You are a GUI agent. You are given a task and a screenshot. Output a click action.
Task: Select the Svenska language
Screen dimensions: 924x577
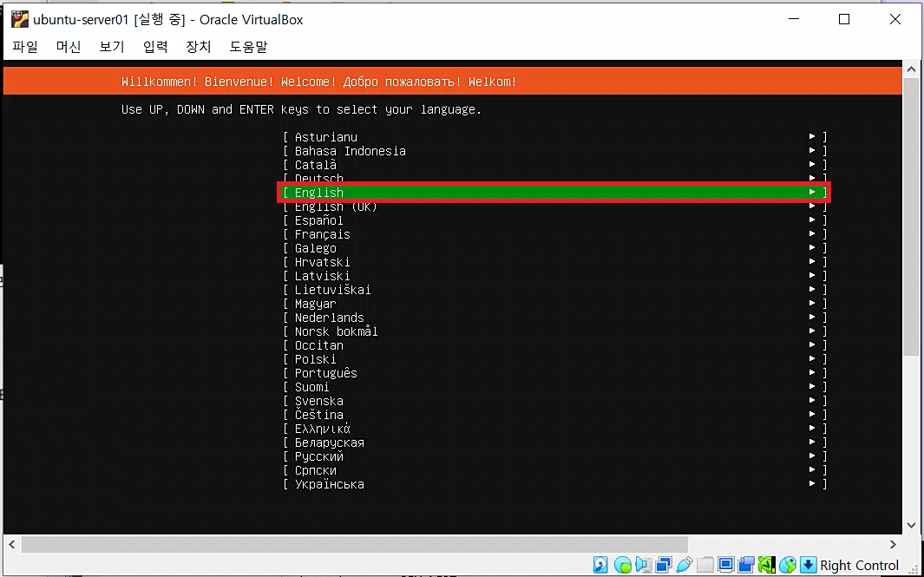(x=554, y=401)
